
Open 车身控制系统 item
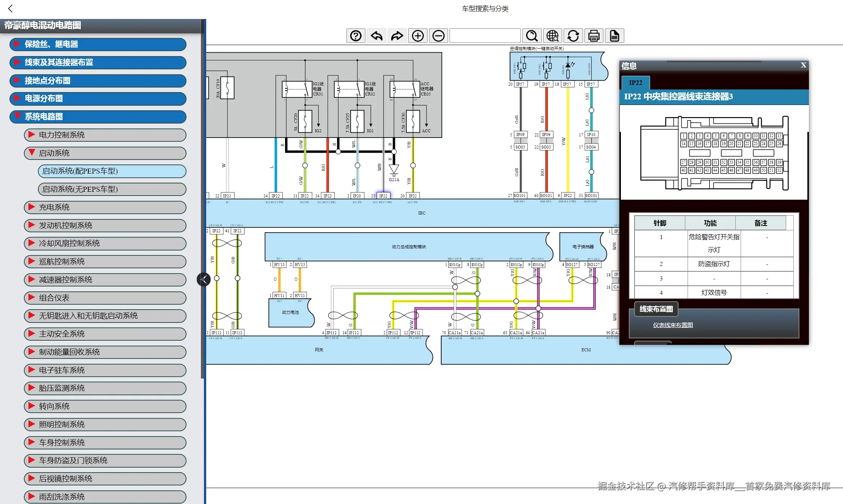click(105, 443)
